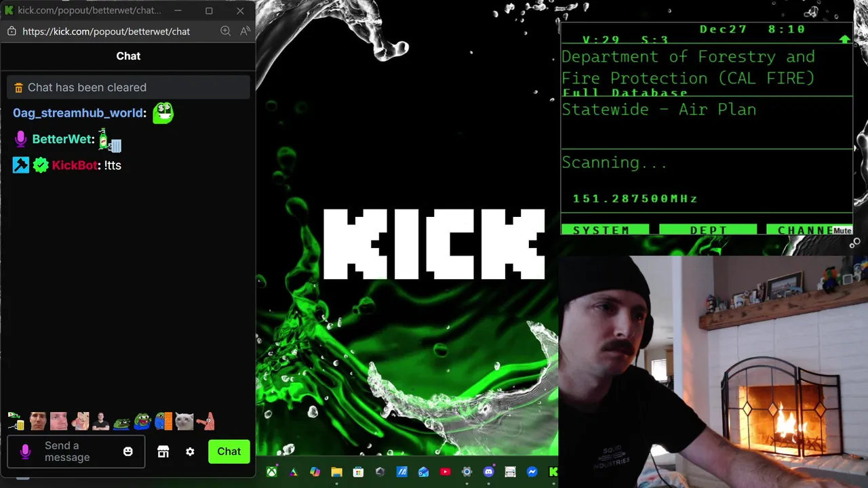Zoom the page via magnifier icon
The height and width of the screenshot is (488, 868).
click(226, 31)
